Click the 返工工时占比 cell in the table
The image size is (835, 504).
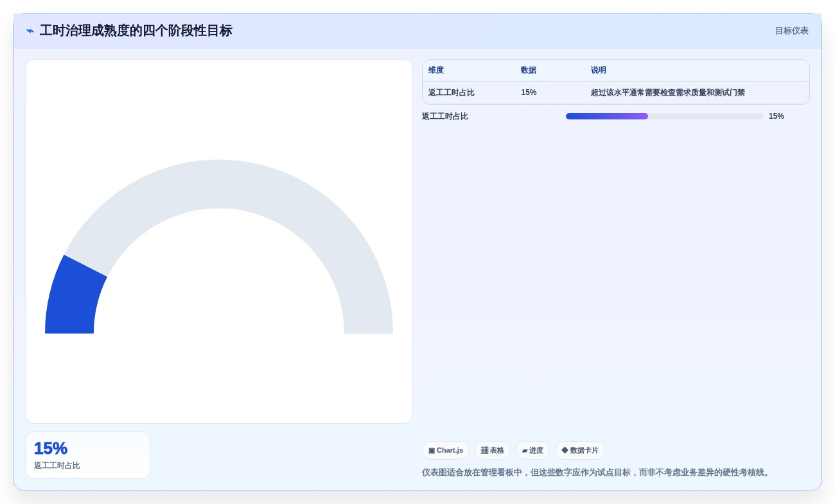tap(452, 92)
